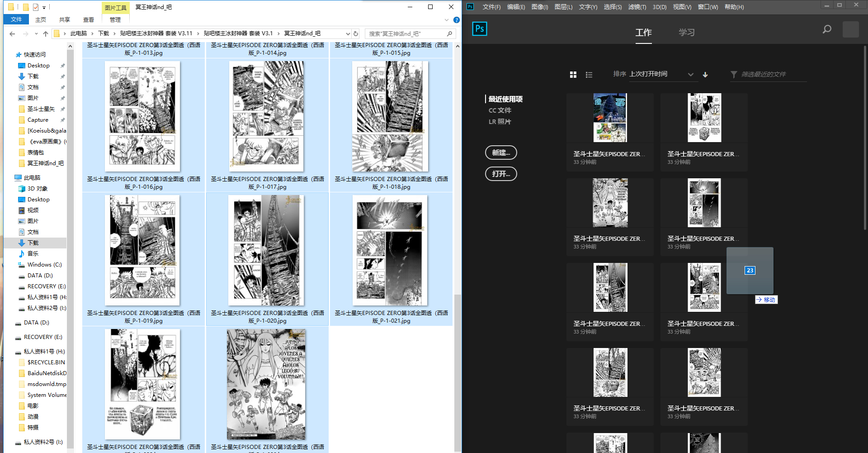Switch to the 查看 ribbon tab
Image resolution: width=868 pixels, height=453 pixels.
click(89, 19)
